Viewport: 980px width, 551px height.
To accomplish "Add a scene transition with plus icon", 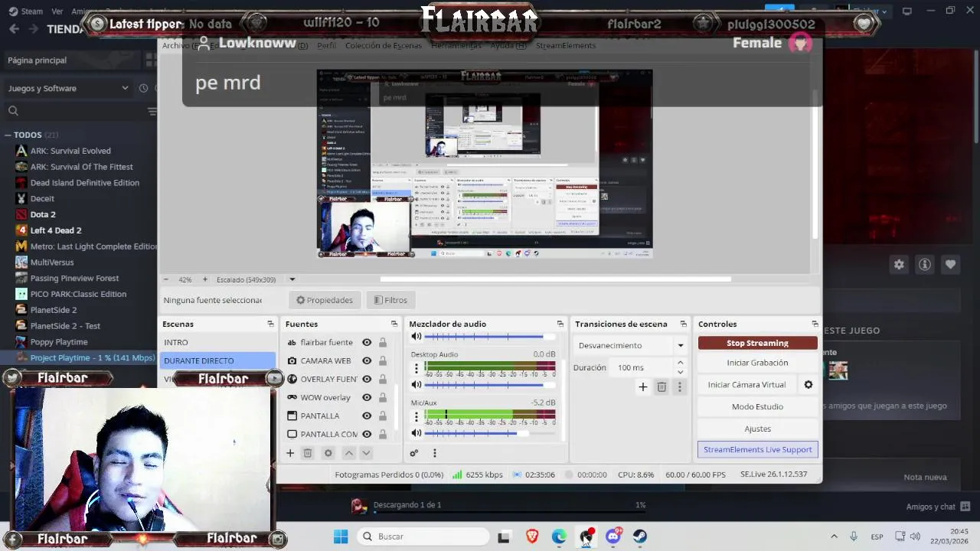I will [643, 387].
